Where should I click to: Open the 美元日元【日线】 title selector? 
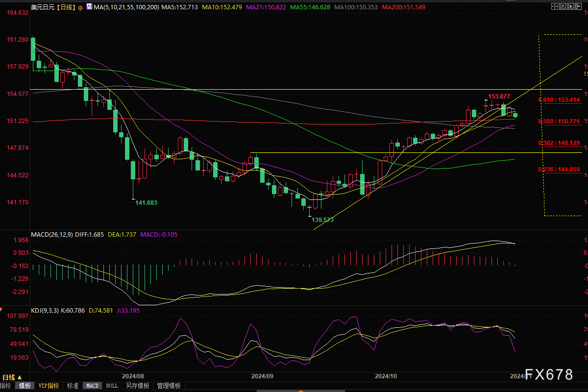[53, 8]
